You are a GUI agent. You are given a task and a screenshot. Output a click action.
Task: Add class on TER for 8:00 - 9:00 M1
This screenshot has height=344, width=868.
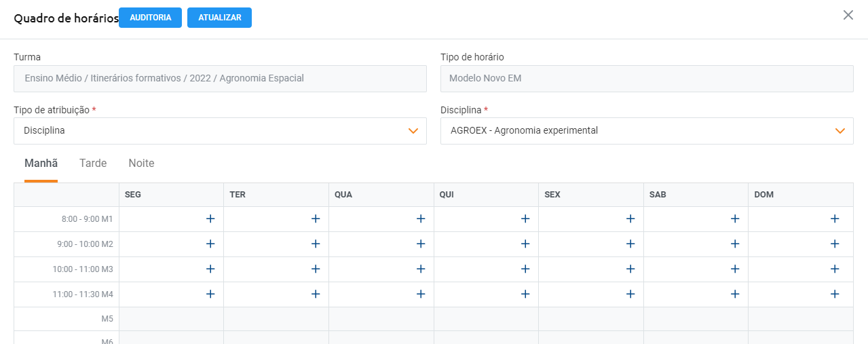click(316, 218)
